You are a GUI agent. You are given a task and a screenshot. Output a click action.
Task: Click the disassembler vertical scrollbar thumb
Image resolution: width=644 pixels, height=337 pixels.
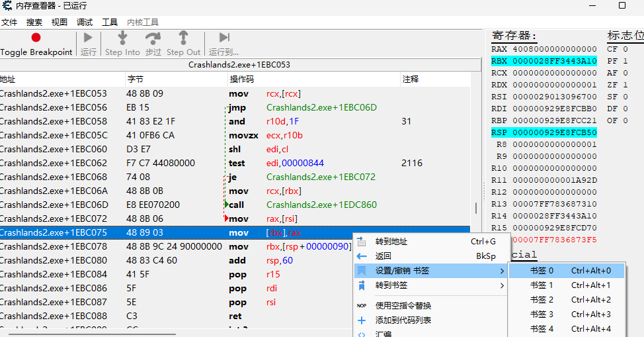(476, 209)
